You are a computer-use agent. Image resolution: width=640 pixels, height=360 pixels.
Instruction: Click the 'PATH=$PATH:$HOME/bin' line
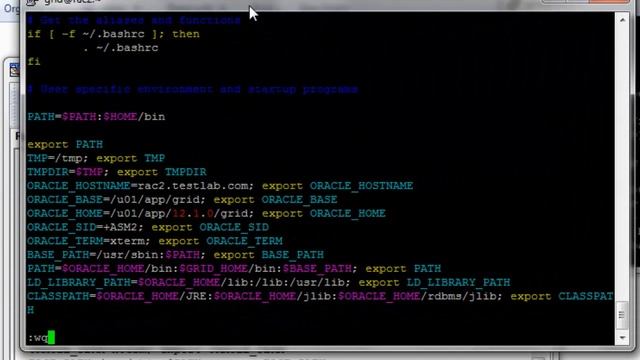pyautogui.click(x=96, y=117)
